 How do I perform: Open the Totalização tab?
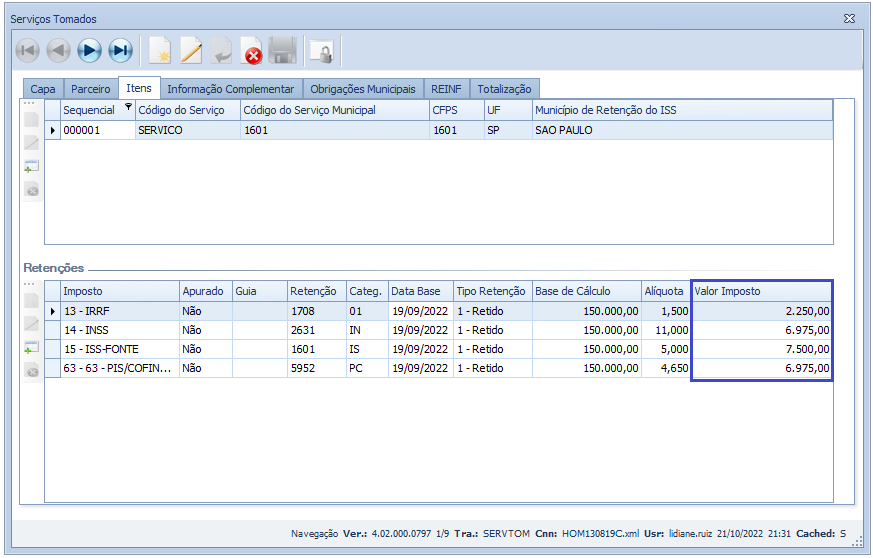click(505, 89)
